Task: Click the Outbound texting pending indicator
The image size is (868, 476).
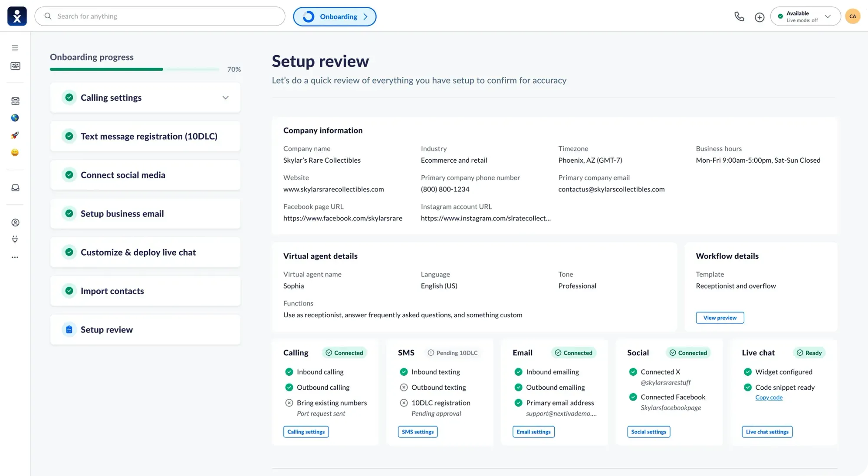Action: (404, 387)
